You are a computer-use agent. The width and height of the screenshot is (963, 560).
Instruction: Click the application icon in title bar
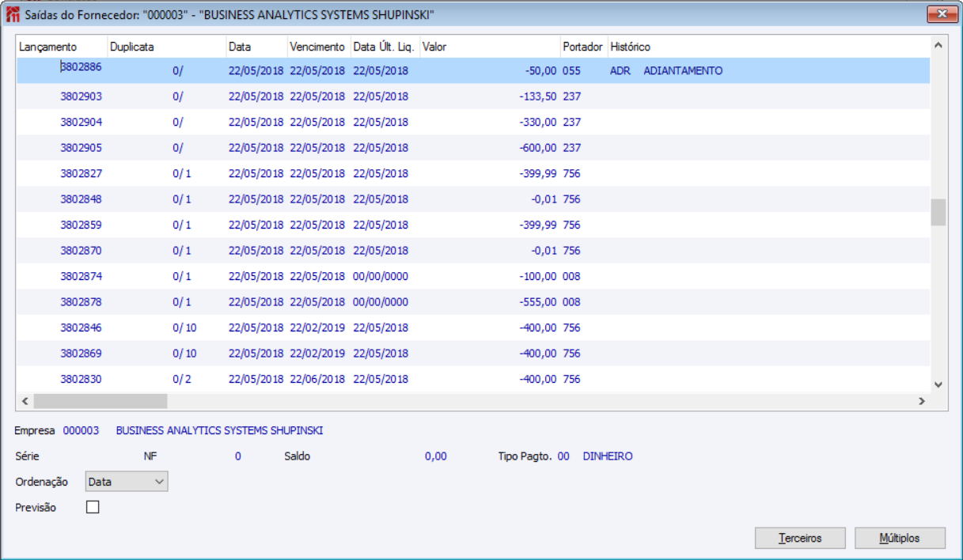click(x=13, y=15)
